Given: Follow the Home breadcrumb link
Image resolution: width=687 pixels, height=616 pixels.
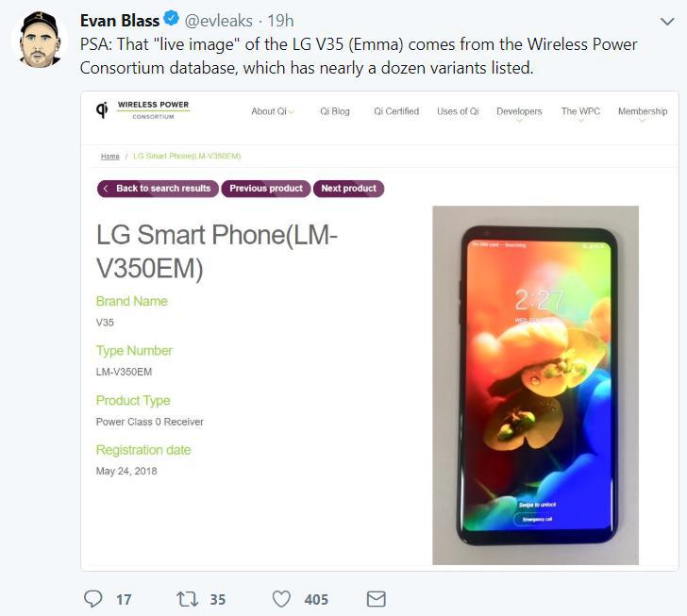Looking at the screenshot, I should point(110,157).
